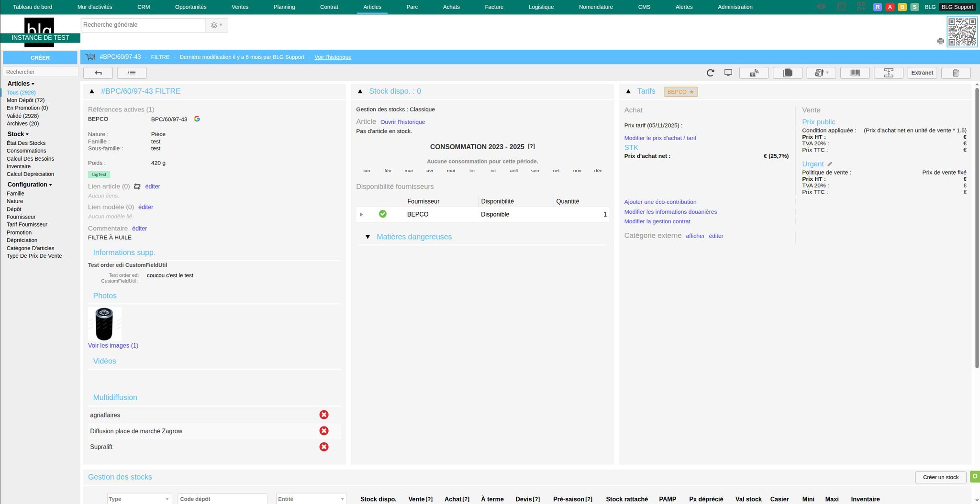Enable Diffusion place de marché Zagrow
980x504 pixels.
click(324, 431)
